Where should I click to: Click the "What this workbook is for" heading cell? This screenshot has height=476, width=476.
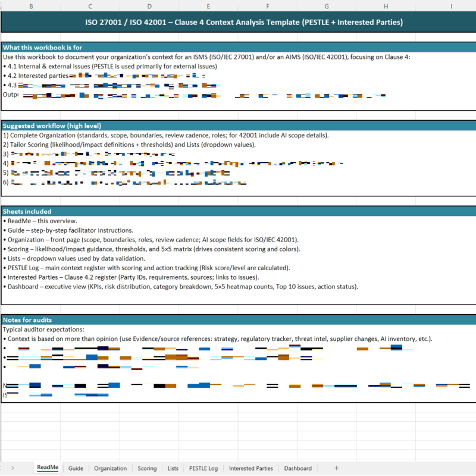[48, 48]
